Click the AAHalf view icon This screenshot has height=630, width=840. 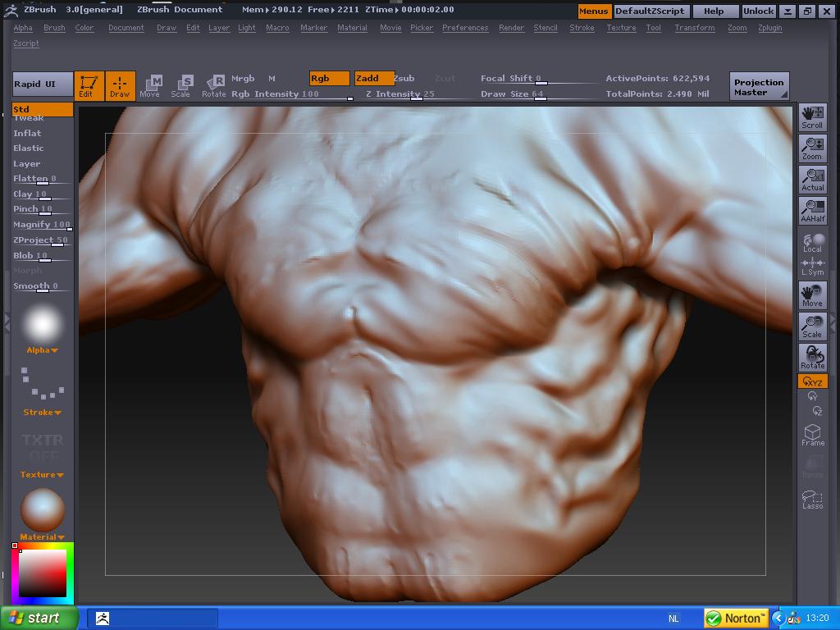(813, 211)
